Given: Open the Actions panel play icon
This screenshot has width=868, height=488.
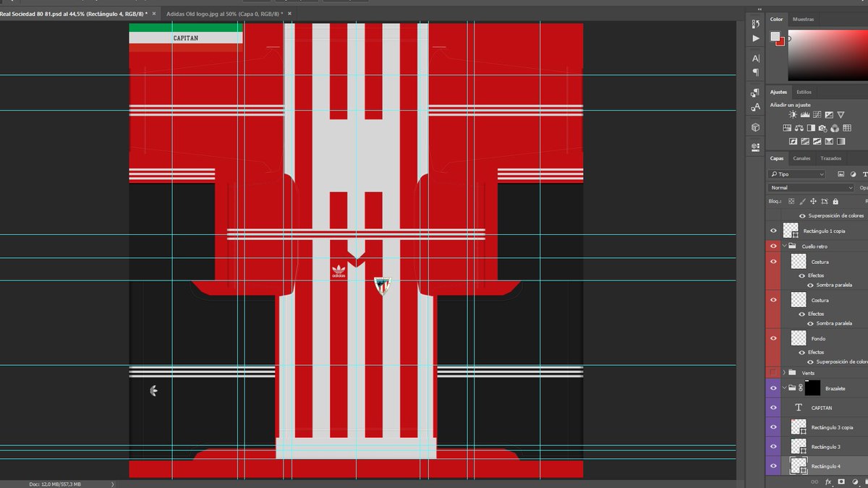Looking at the screenshot, I should coord(756,38).
